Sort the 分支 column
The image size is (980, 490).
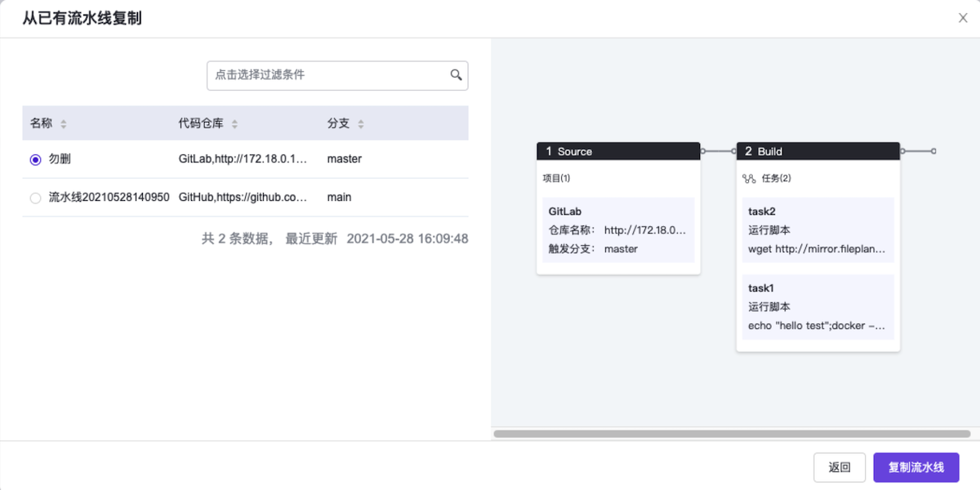pos(361,124)
